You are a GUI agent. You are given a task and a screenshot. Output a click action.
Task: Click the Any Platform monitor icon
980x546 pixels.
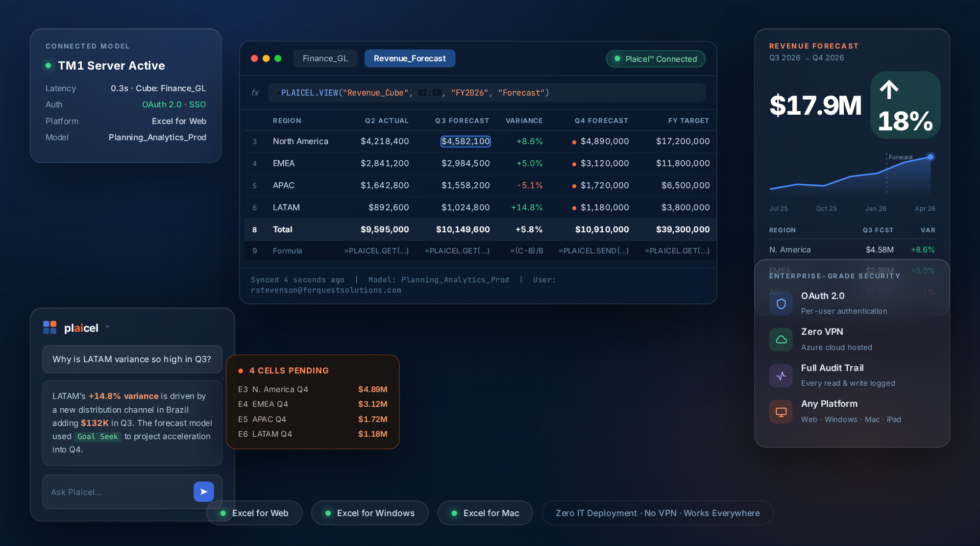[x=781, y=412]
